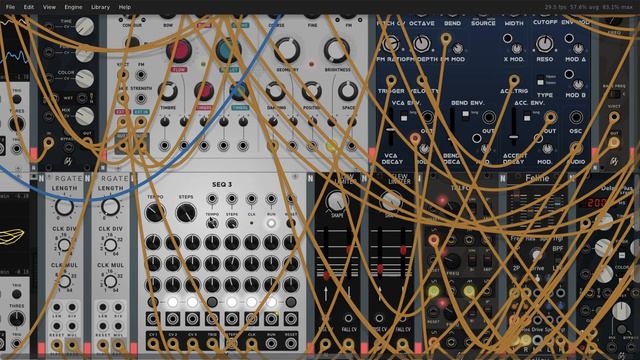Viewport: 640px width, 360px height.
Task: Click the BEND DECAY slider track
Action: [452, 127]
